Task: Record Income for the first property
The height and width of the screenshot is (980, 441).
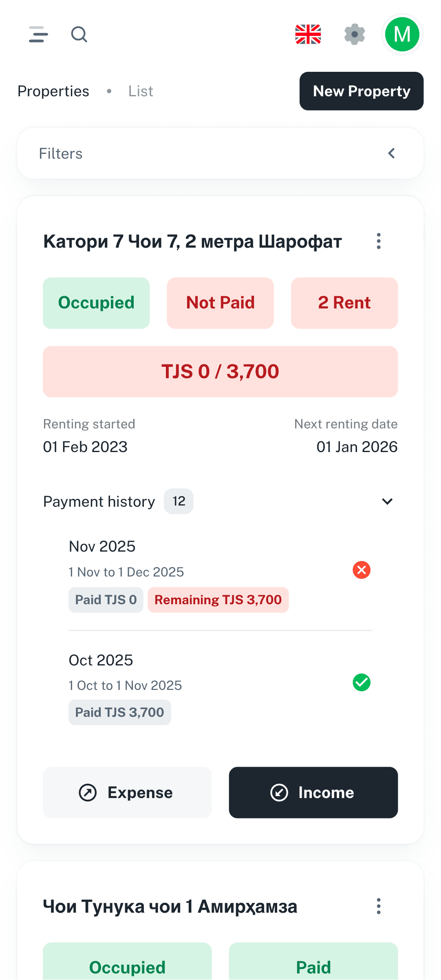Action: (313, 792)
